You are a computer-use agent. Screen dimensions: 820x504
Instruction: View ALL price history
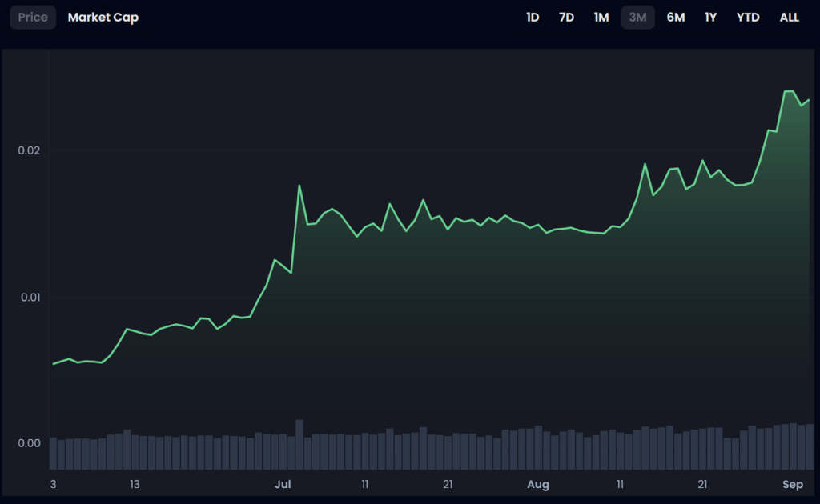789,17
